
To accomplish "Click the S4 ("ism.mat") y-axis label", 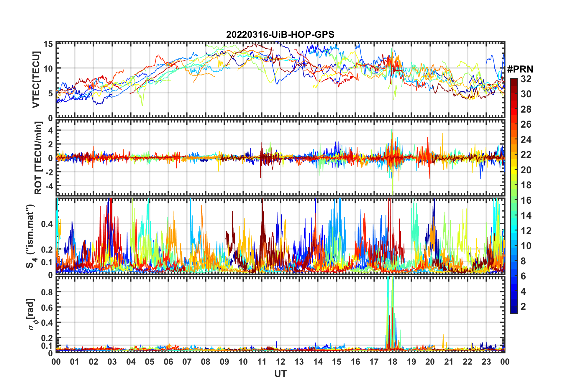I will tap(31, 236).
